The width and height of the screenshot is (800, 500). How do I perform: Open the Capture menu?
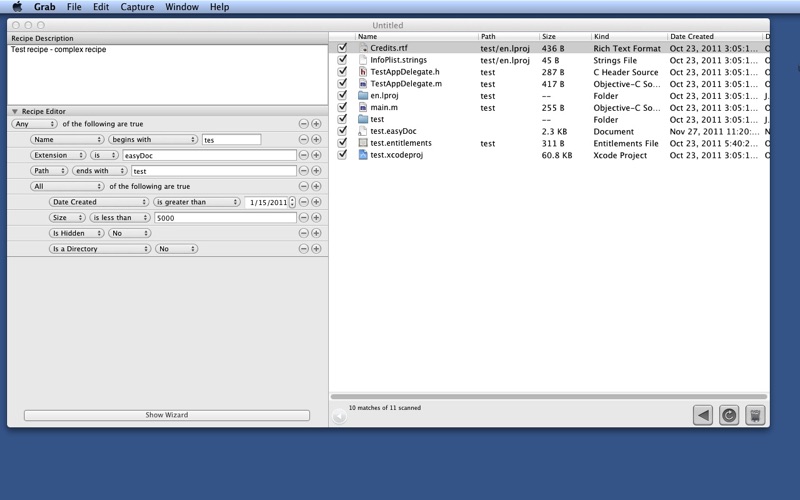[x=137, y=7]
